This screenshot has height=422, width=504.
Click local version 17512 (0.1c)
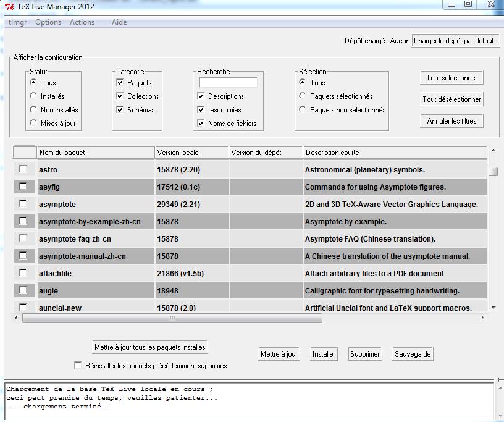(x=178, y=187)
